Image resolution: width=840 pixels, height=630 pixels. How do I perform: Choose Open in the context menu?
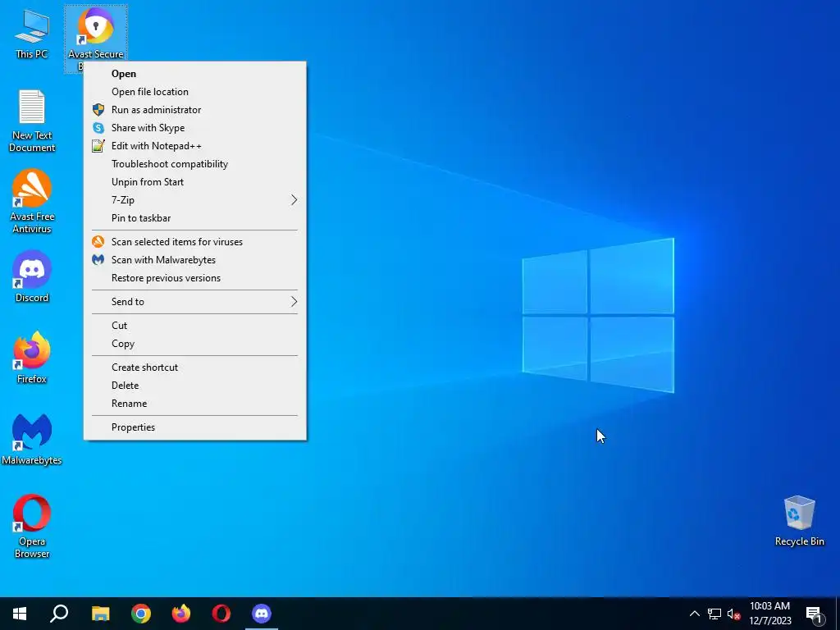(x=195, y=73)
